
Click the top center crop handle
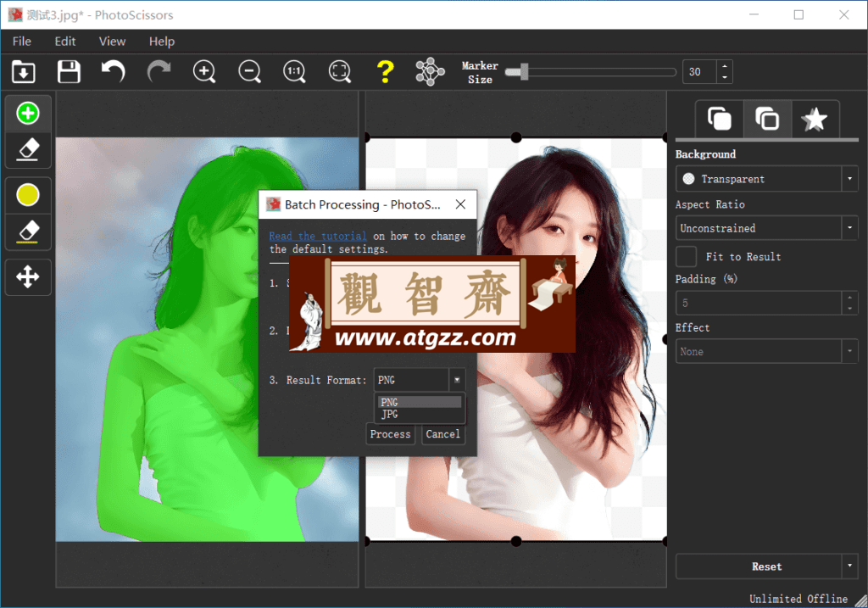(516, 137)
